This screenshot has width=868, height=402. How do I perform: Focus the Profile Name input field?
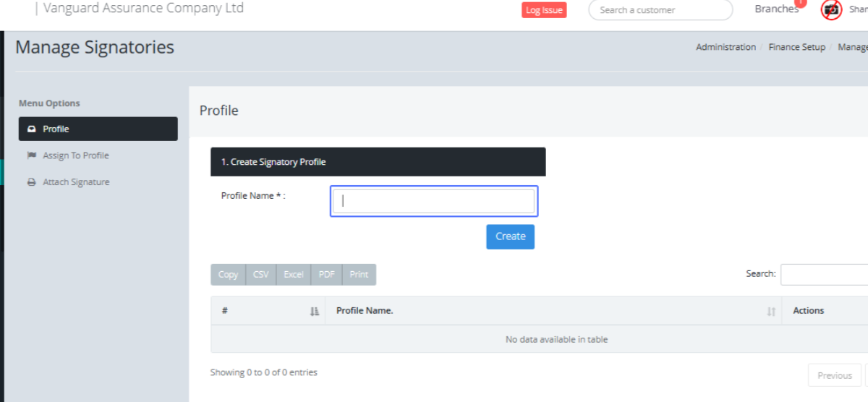click(434, 201)
